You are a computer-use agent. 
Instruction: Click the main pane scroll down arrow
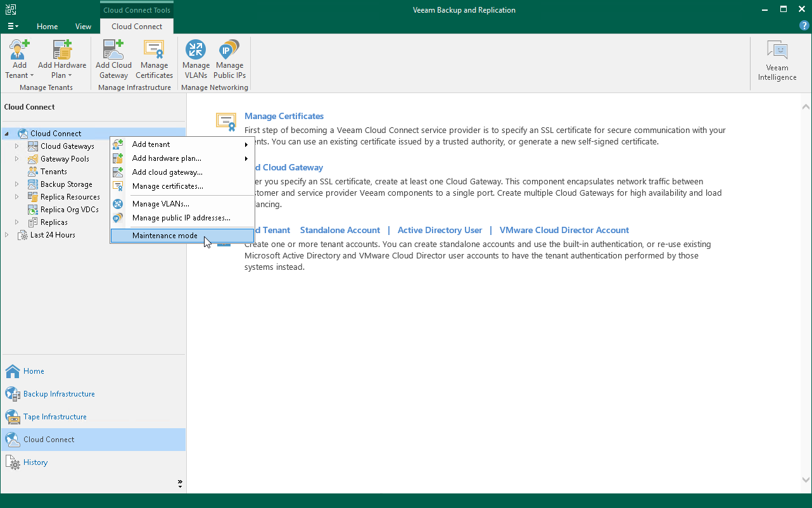click(x=806, y=480)
